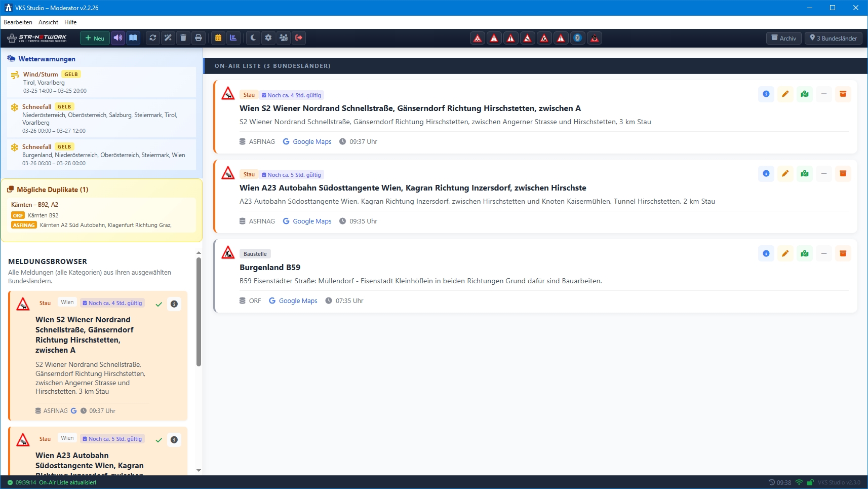
Task: Open the 3 Bundesländer selector
Action: (833, 38)
